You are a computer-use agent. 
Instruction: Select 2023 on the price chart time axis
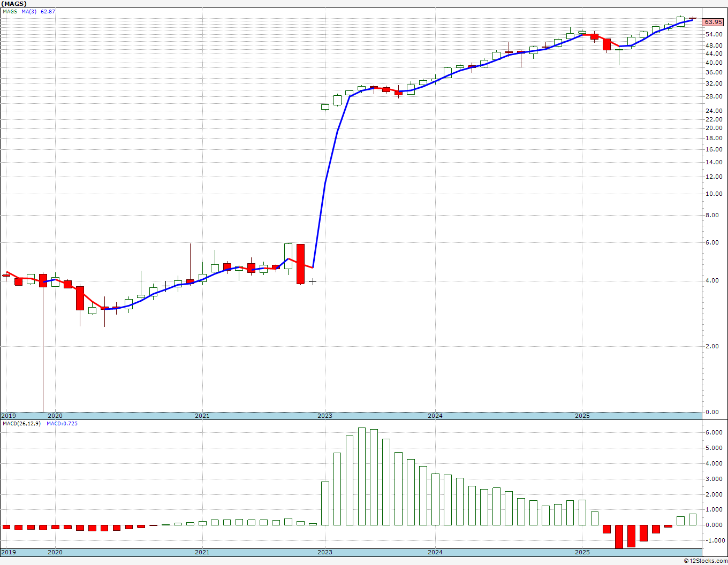point(325,416)
